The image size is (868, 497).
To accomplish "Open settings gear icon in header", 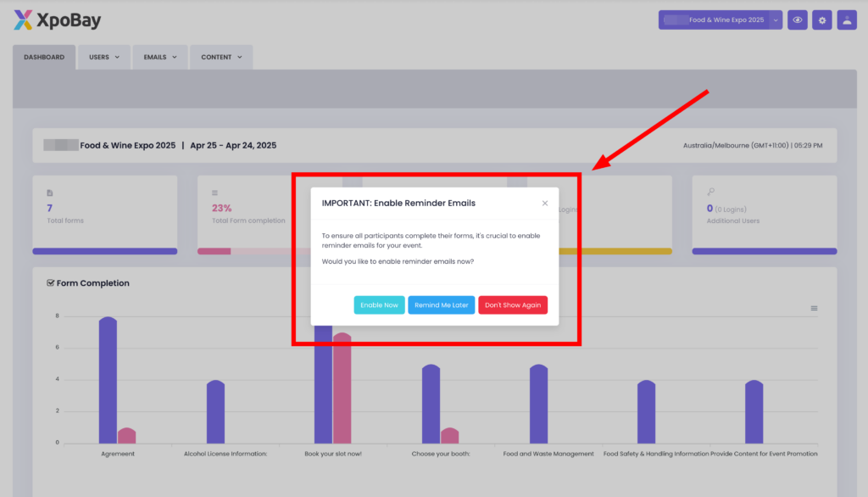I will (821, 20).
